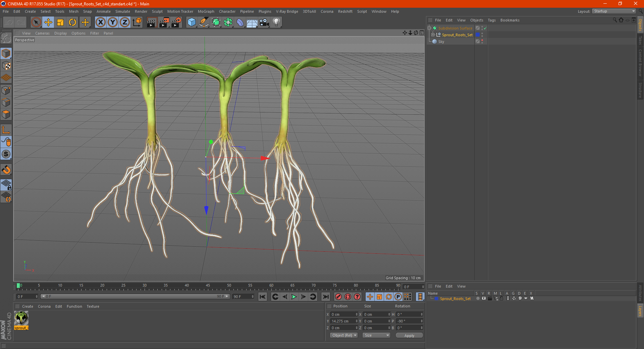The height and width of the screenshot is (349, 644).
Task: Toggle Sky visibility dots
Action: pyautogui.click(x=482, y=41)
